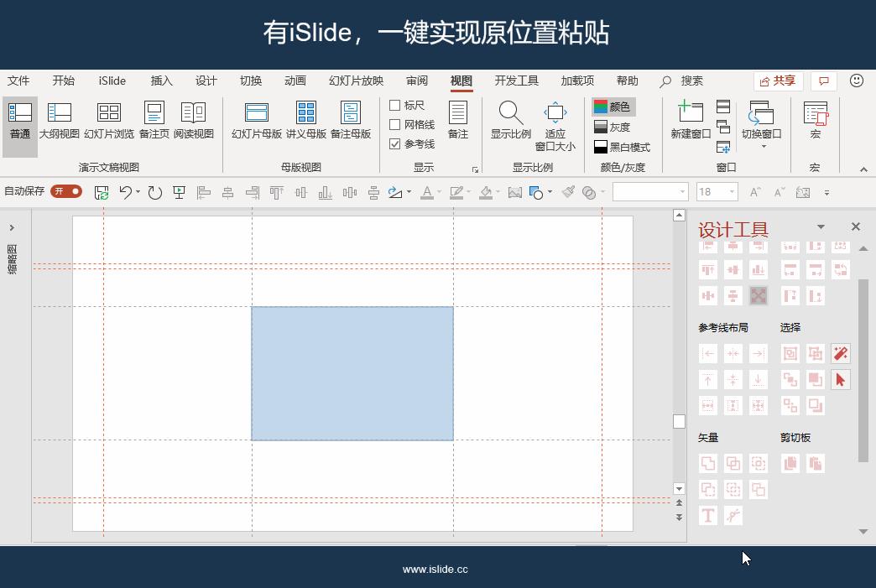This screenshot has width=876, height=588.
Task: Click 幻灯片浏览 slide sorter button
Action: (109, 119)
